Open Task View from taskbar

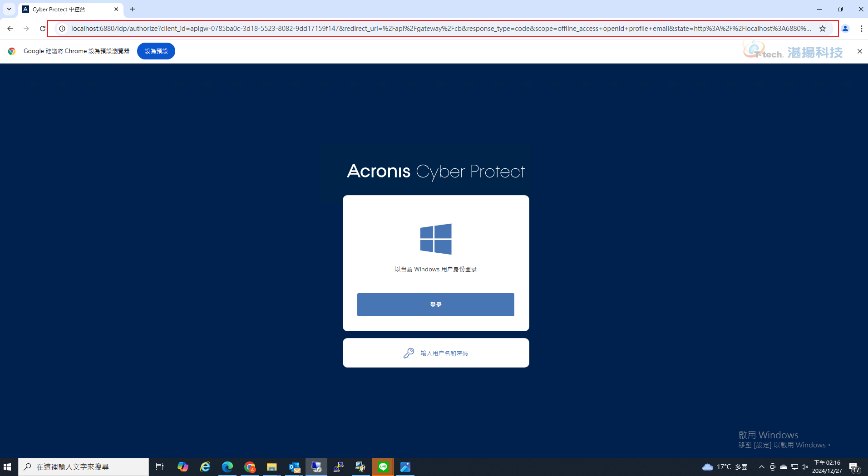coord(160,467)
